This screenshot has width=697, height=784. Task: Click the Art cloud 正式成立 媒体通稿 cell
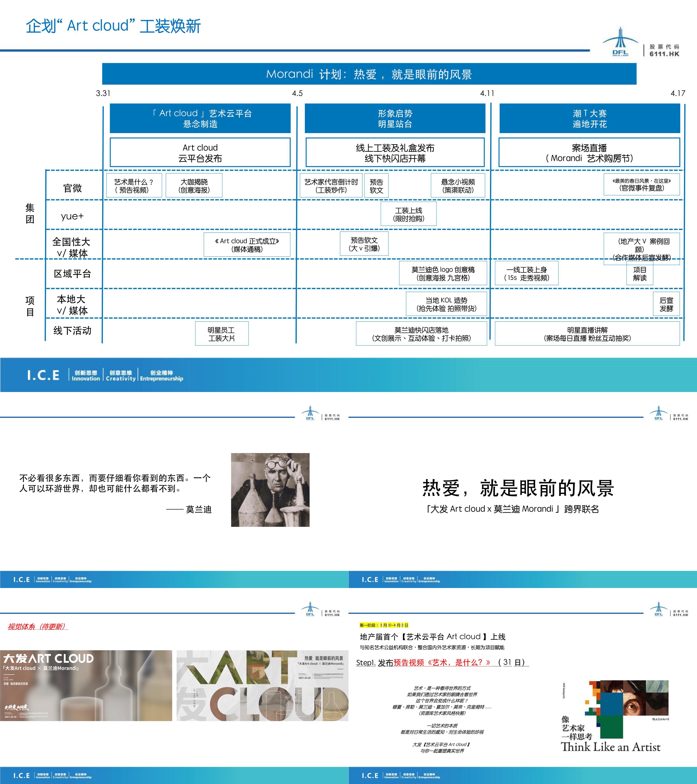pos(247,245)
